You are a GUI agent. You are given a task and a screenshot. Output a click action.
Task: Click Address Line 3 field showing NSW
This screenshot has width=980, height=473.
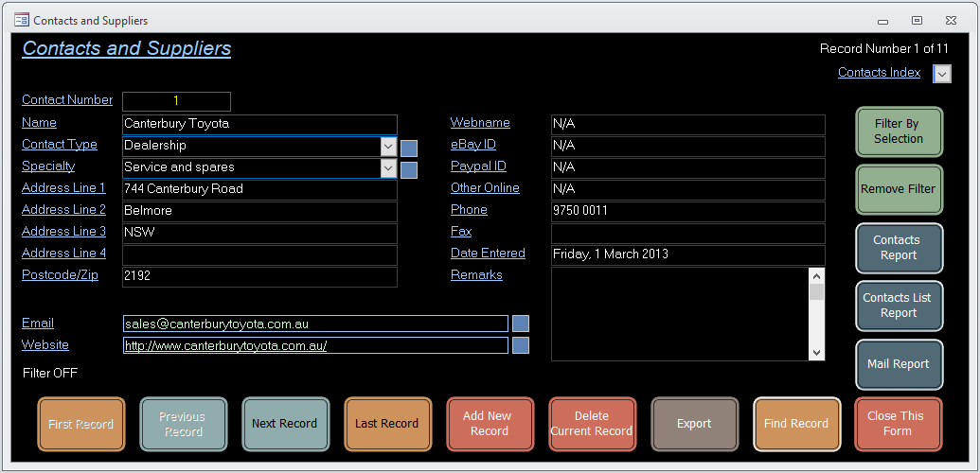pos(260,233)
